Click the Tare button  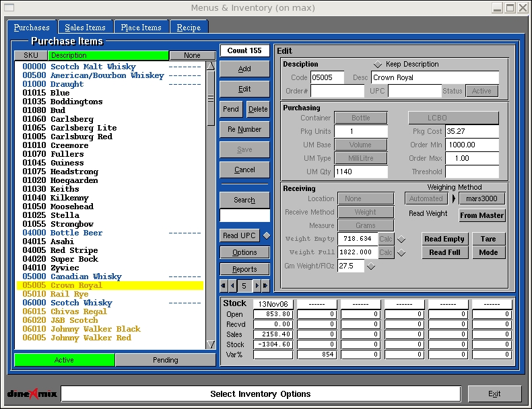click(488, 239)
